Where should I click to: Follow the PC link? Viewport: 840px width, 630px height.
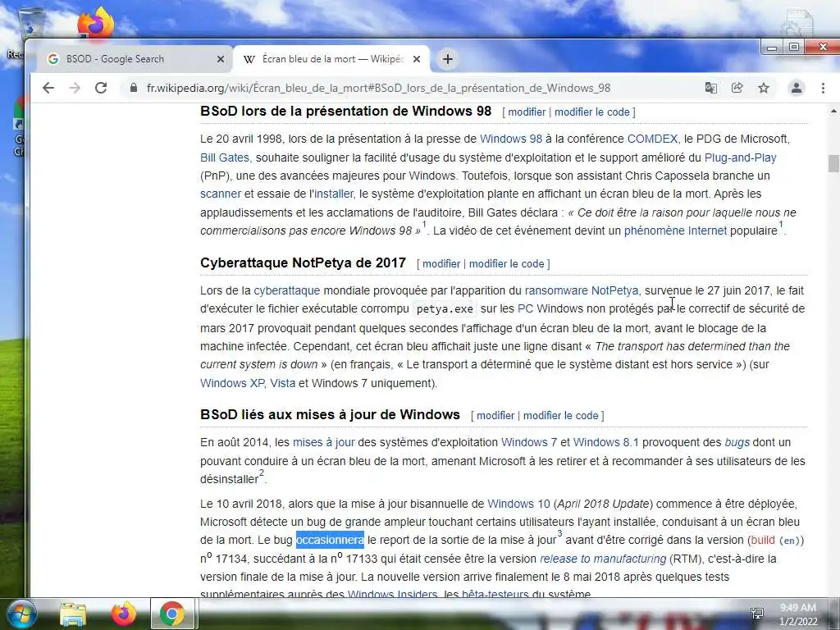[525, 308]
